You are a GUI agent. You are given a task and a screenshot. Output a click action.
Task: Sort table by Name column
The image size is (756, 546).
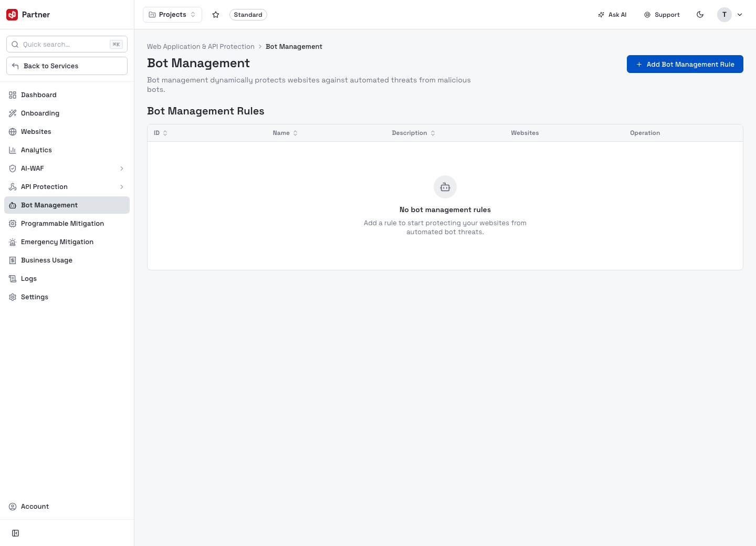point(285,133)
